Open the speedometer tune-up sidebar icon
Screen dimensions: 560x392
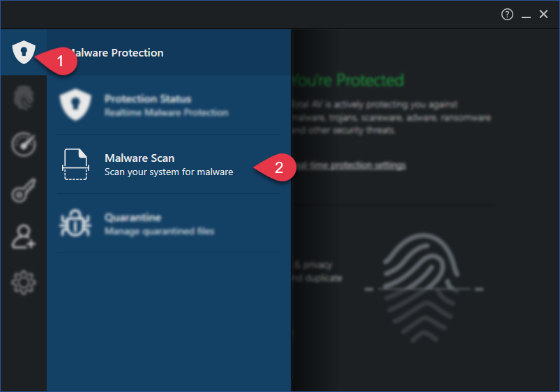click(x=24, y=144)
